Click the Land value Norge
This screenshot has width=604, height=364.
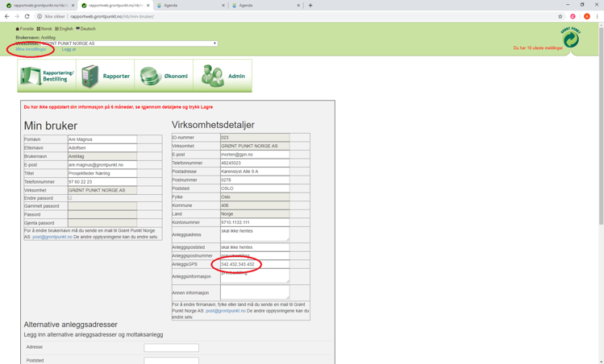(x=255, y=214)
